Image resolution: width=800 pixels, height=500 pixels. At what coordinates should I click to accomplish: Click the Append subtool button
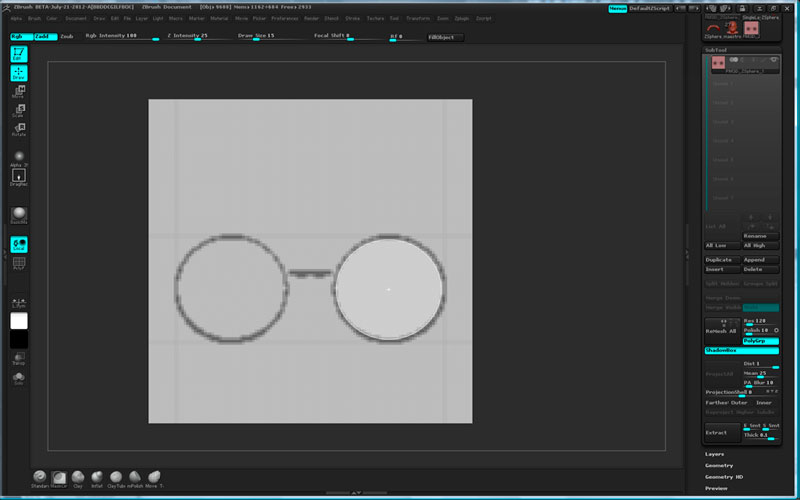pos(760,260)
